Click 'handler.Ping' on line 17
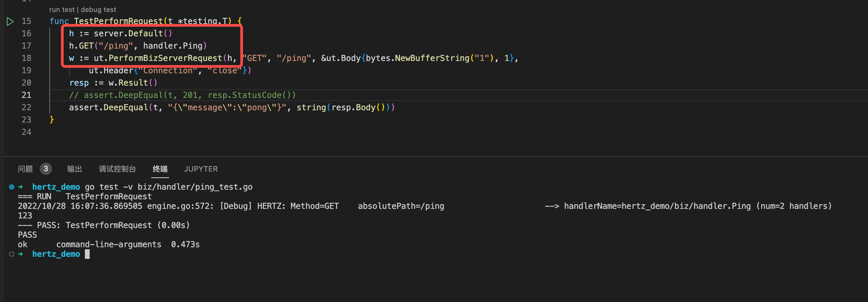Image resolution: width=868 pixels, height=302 pixels. [173, 46]
